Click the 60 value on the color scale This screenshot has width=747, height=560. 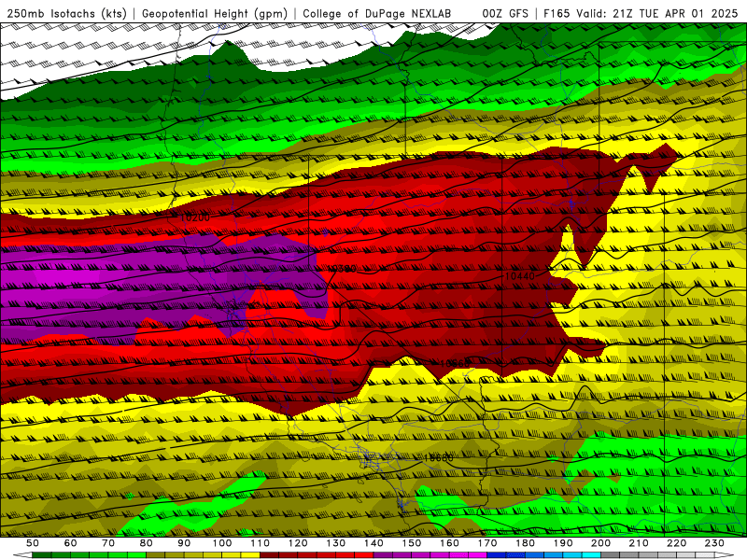coord(71,543)
